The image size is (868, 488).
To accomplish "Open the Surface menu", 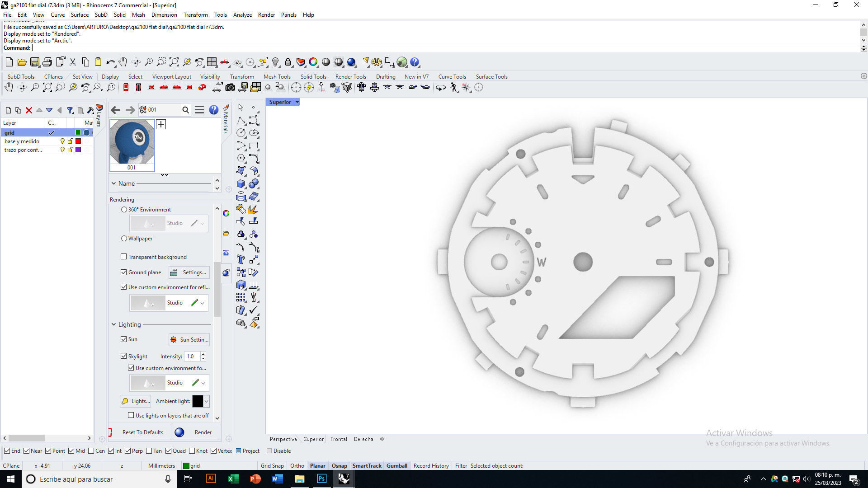I will 80,14.
